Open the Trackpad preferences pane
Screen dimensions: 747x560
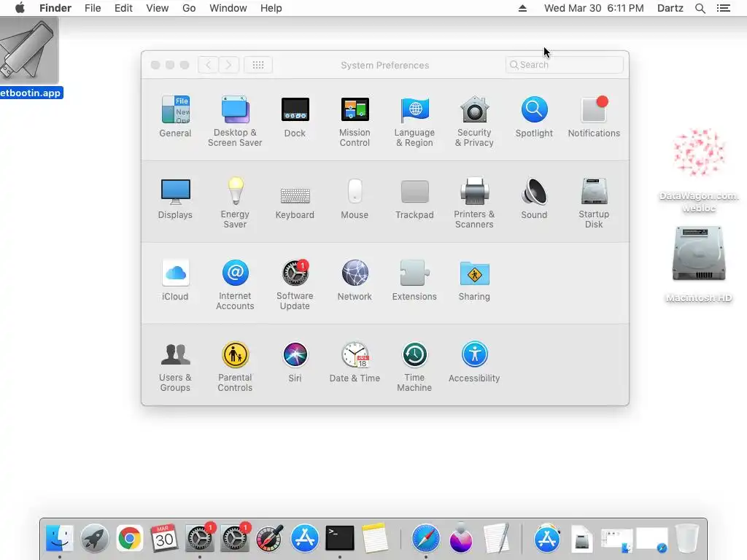[x=414, y=198]
